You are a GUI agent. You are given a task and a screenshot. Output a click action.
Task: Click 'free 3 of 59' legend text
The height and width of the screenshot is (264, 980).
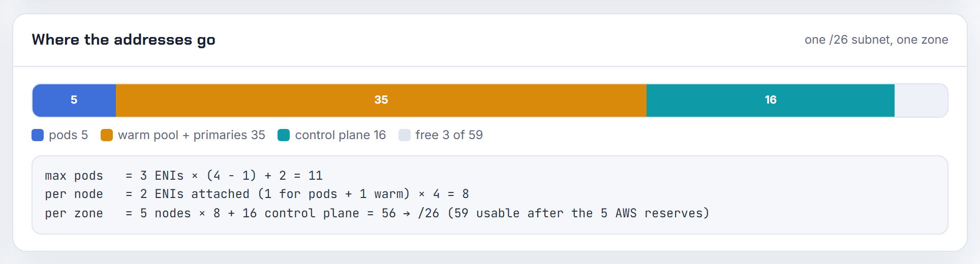449,135
